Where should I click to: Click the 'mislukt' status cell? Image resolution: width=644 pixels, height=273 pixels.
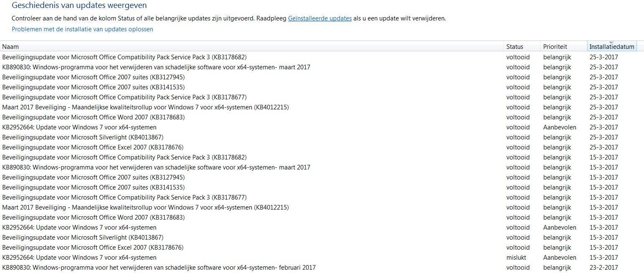point(516,258)
